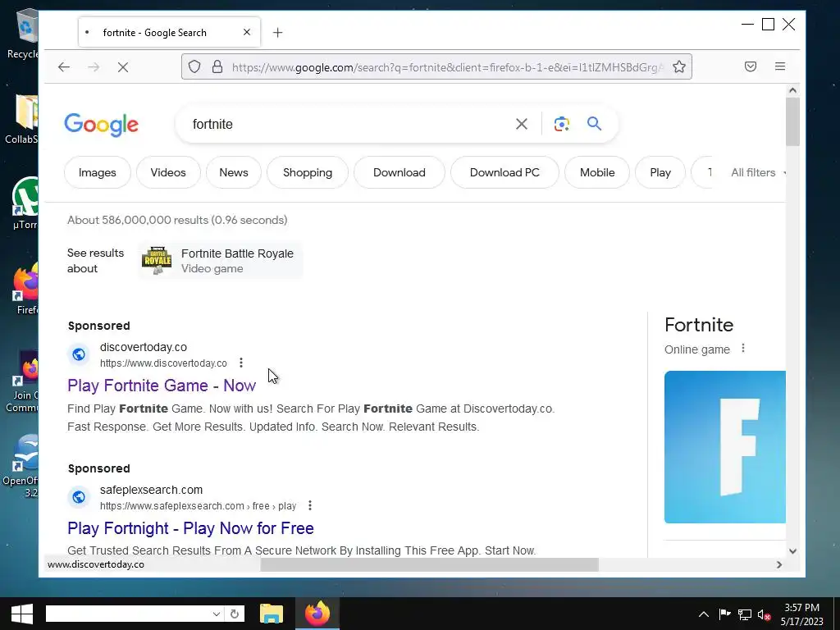Open the Windows Start menu

click(22, 614)
